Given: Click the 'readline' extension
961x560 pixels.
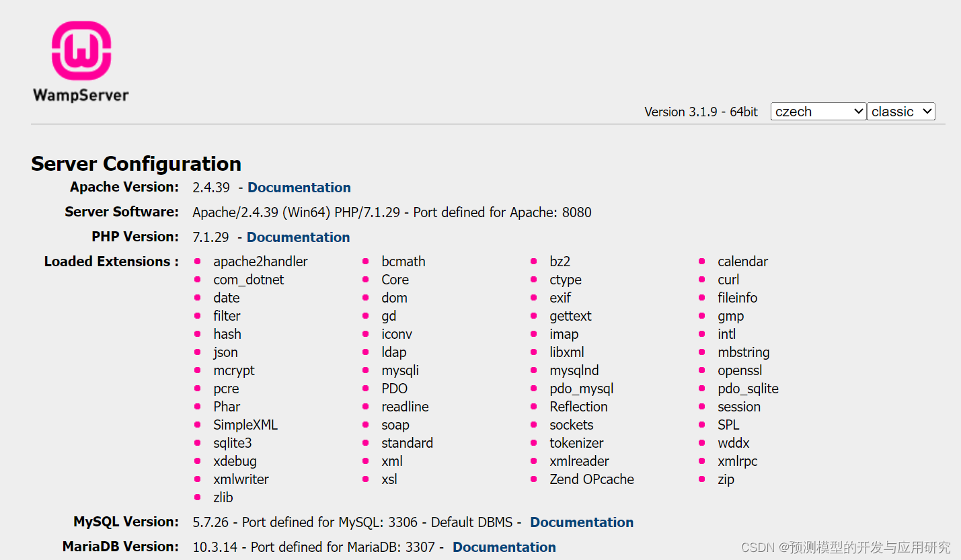Looking at the screenshot, I should pos(405,407).
